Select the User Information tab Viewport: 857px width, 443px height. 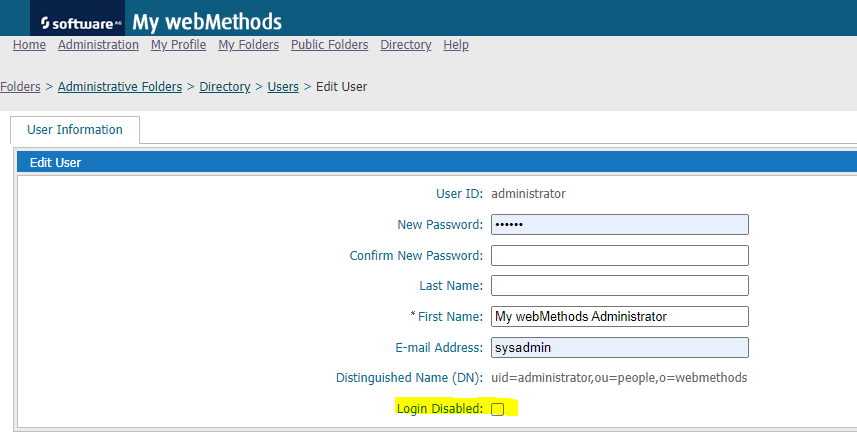click(75, 129)
